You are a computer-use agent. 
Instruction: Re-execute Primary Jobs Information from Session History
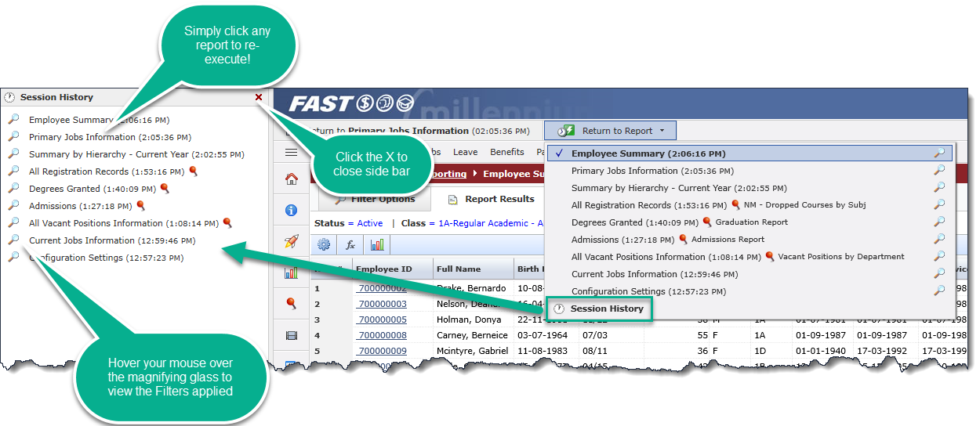[x=82, y=137]
